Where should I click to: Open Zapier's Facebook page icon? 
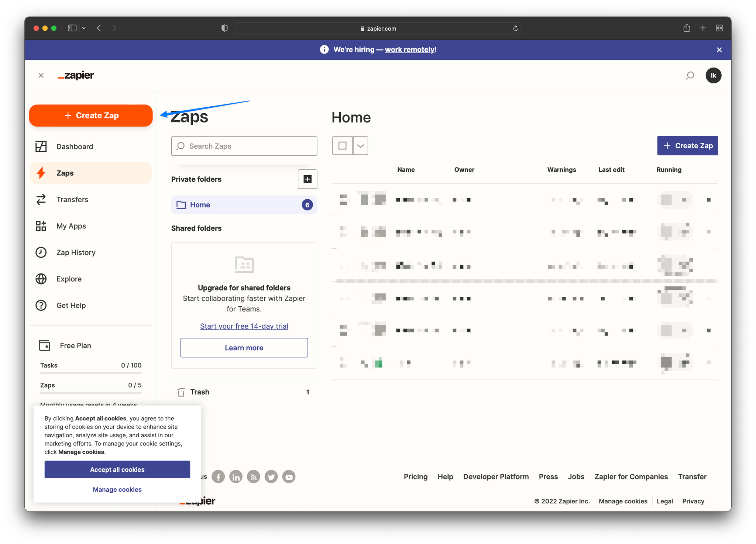pos(218,477)
